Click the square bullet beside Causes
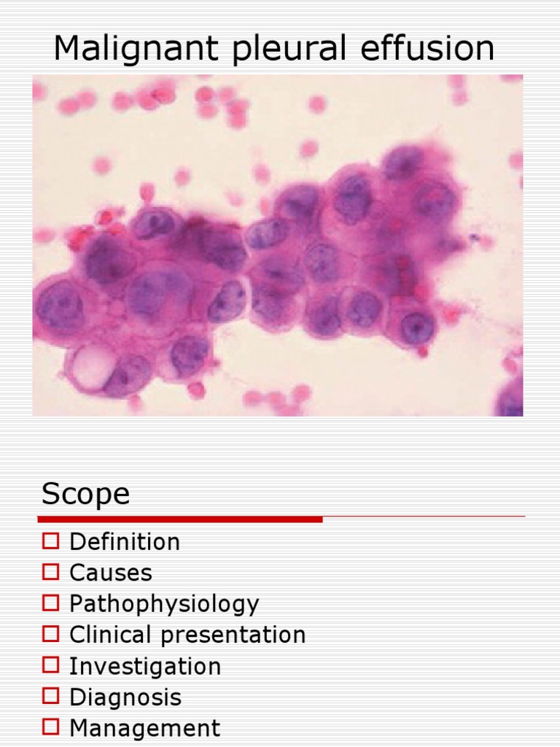The image size is (560, 747). click(x=50, y=572)
